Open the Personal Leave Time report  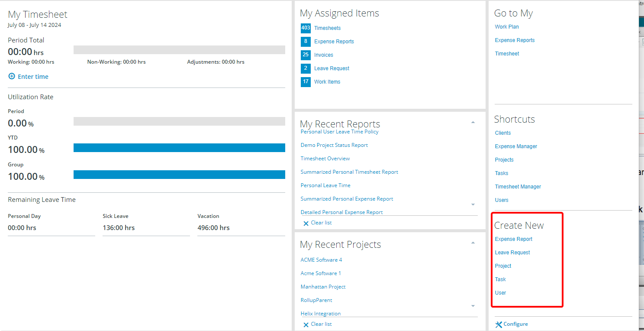[325, 185]
